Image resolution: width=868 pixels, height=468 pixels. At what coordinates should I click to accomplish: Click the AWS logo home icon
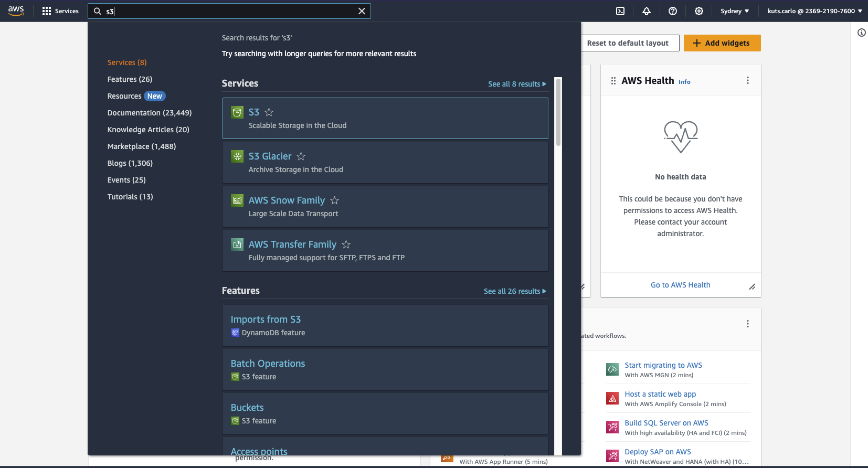[16, 11]
